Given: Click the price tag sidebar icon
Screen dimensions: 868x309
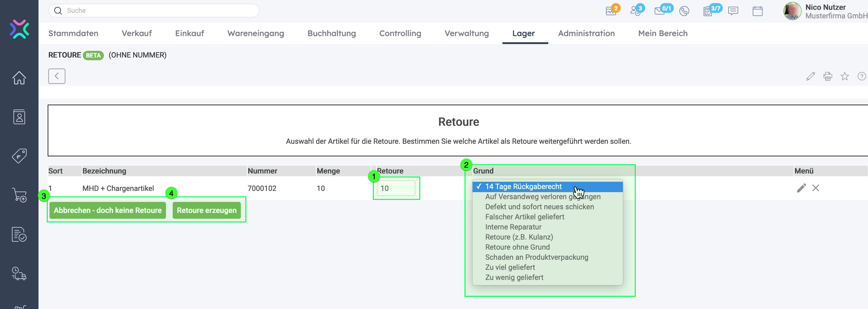Looking at the screenshot, I should coord(19,156).
